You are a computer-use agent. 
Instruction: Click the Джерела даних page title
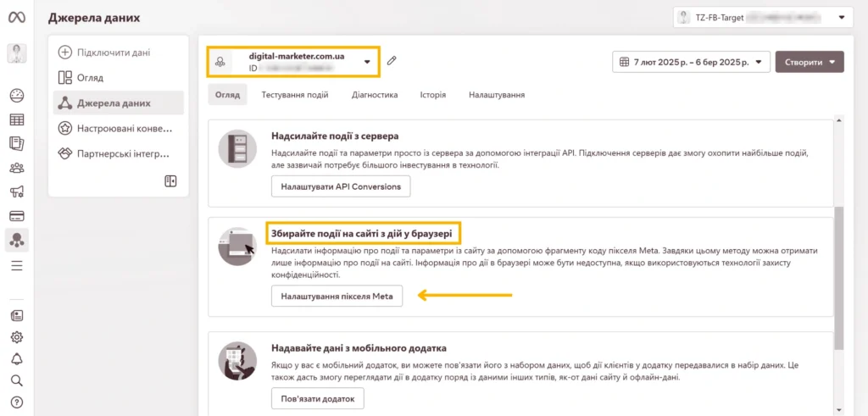[x=94, y=18]
